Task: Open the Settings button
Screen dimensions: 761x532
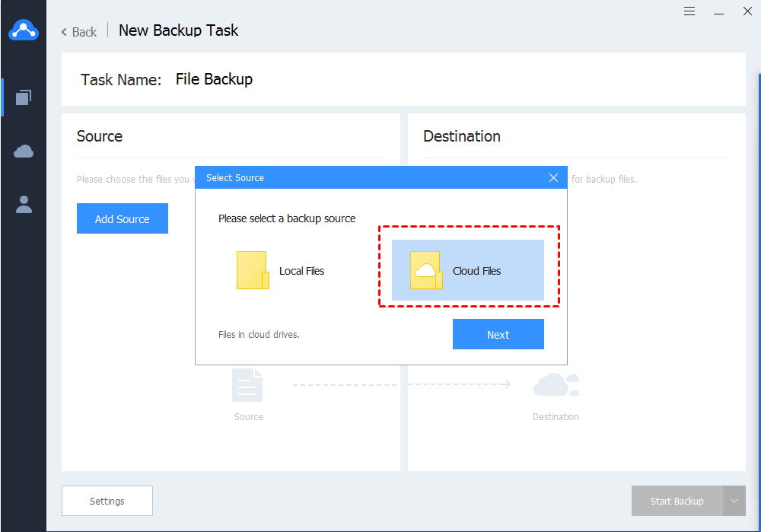Action: click(107, 501)
